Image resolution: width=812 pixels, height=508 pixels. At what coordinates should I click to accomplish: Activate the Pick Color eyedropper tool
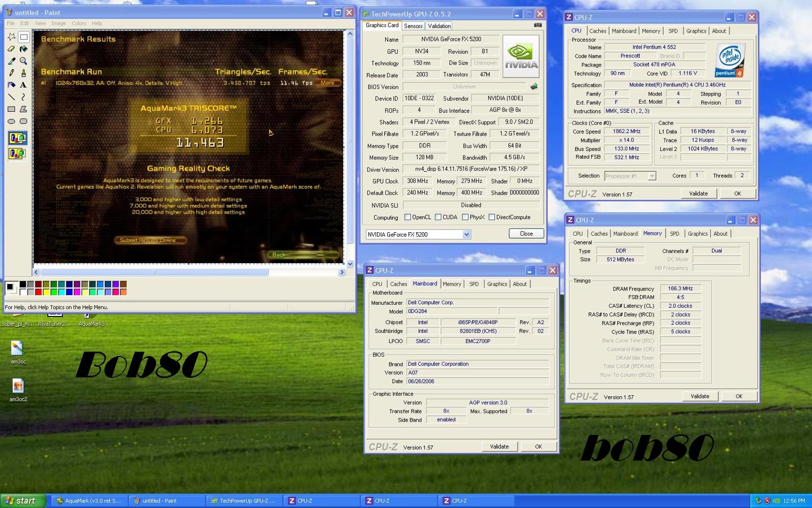(x=11, y=61)
